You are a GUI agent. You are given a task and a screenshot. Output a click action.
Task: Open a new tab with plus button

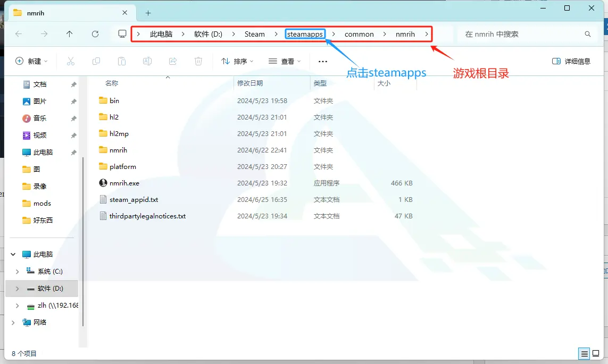click(x=148, y=13)
